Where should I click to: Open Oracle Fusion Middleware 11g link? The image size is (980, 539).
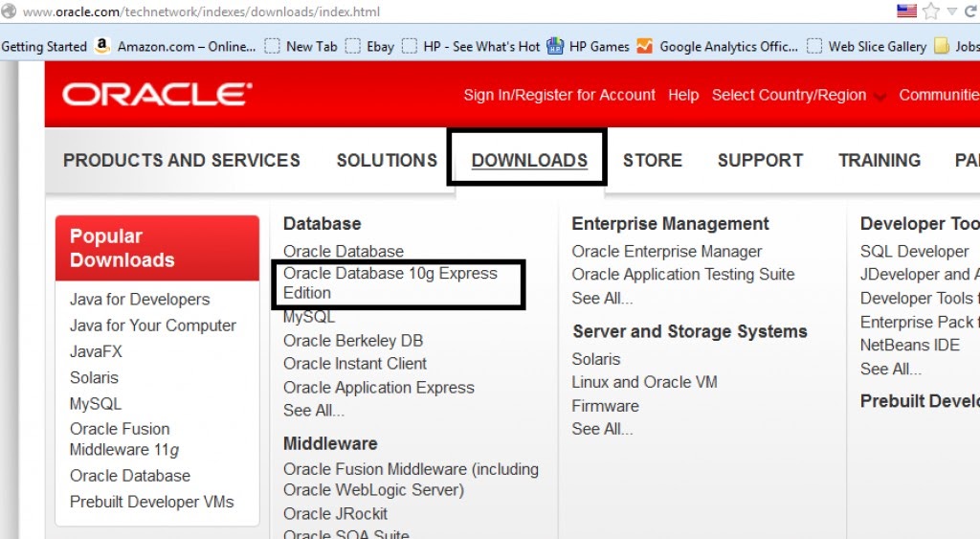(x=124, y=438)
